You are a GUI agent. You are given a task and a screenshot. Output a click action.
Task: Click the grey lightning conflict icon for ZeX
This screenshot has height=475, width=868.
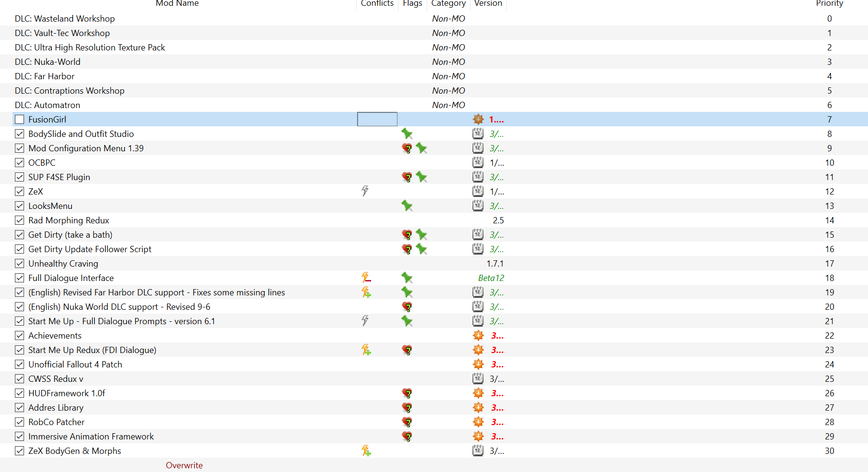point(365,191)
